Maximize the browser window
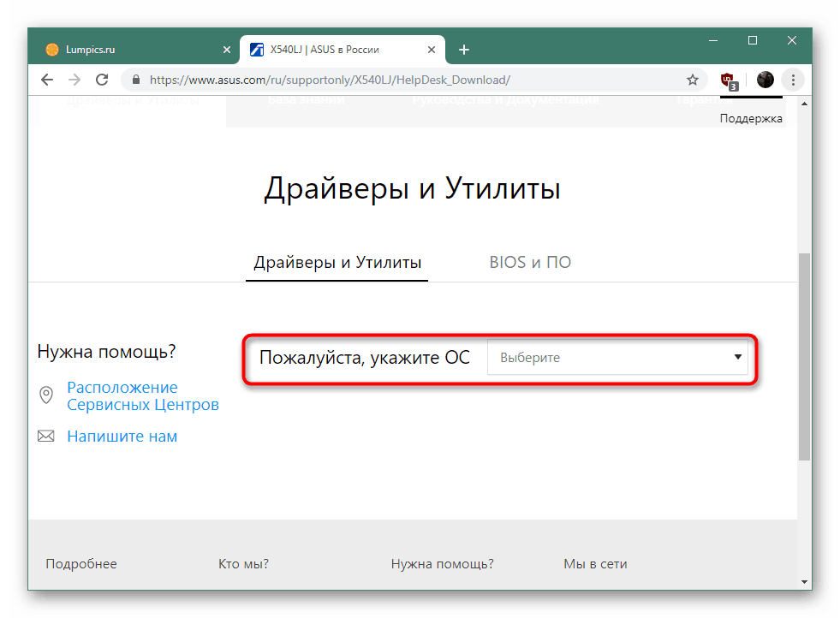The height and width of the screenshot is (618, 840). tap(752, 41)
